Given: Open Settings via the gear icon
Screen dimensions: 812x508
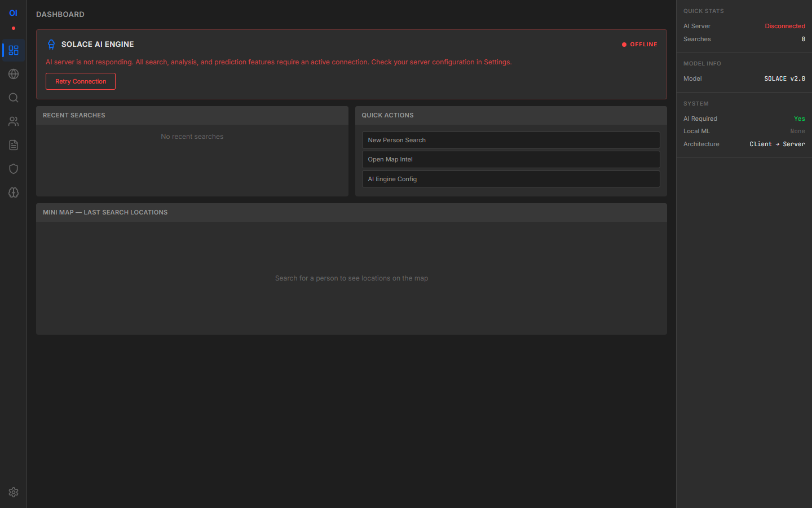Looking at the screenshot, I should pos(13,492).
